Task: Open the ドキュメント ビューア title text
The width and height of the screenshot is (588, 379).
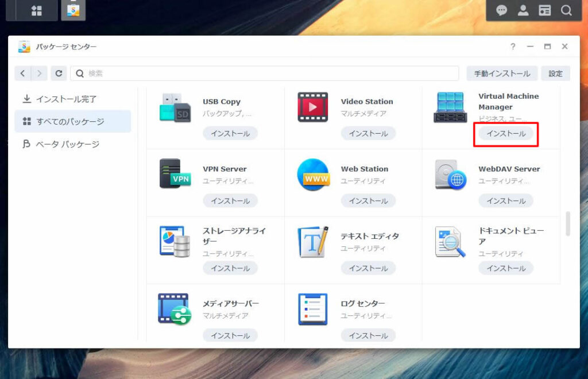Action: pos(511,236)
